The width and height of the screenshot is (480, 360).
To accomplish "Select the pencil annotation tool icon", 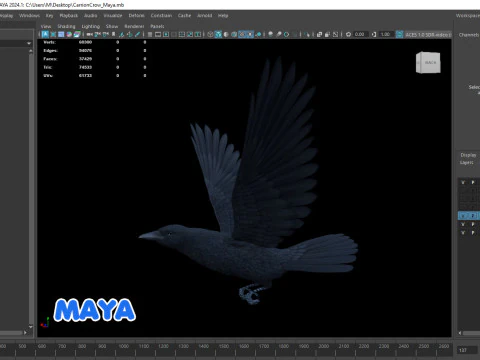I will pyautogui.click(x=137, y=34).
